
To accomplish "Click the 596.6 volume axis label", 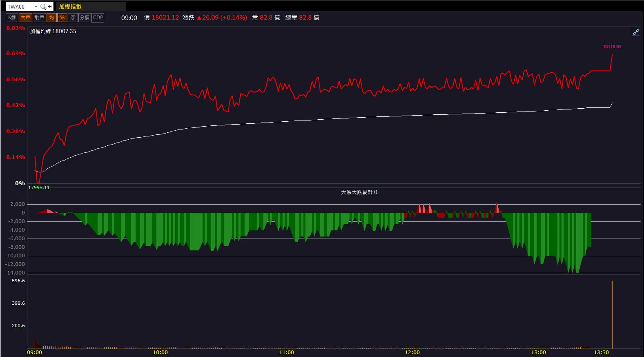I will [x=18, y=281].
